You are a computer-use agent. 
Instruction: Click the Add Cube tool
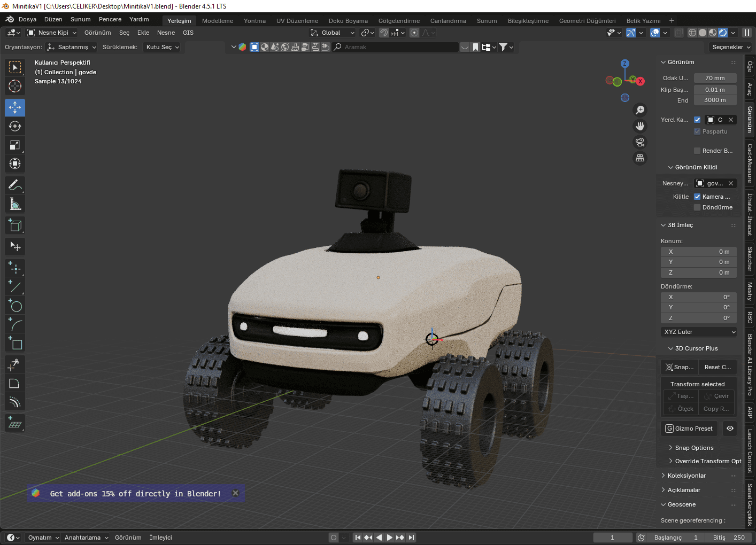15,225
